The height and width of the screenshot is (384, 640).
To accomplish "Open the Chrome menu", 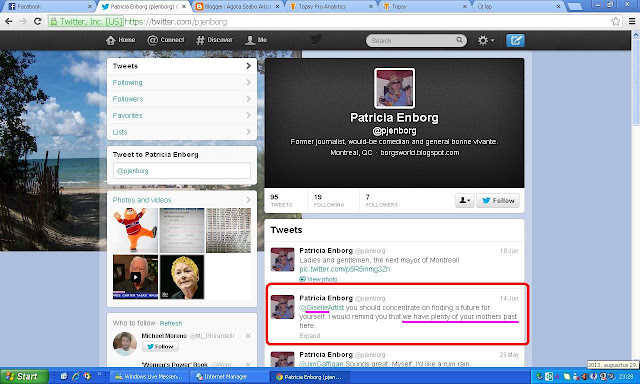I will (632, 21).
